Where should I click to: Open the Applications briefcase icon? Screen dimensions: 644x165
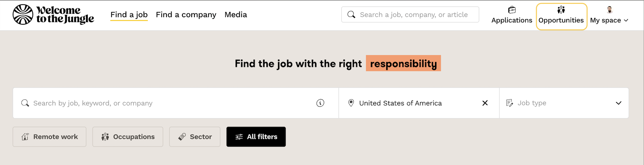click(512, 10)
